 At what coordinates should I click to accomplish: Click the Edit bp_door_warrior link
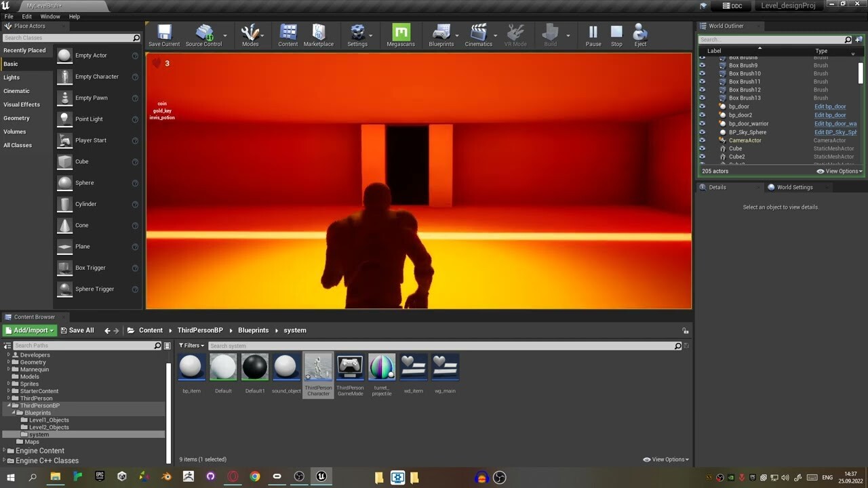[835, 123]
